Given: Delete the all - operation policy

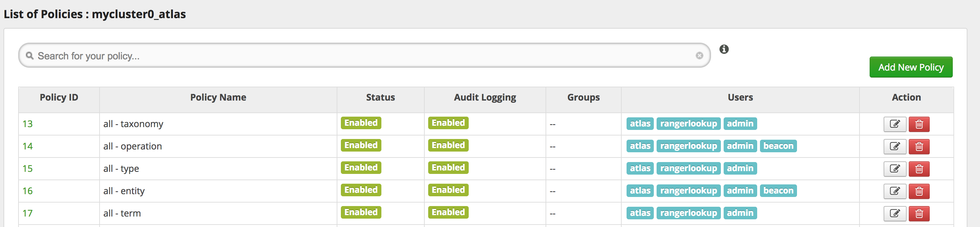Looking at the screenshot, I should click(919, 146).
